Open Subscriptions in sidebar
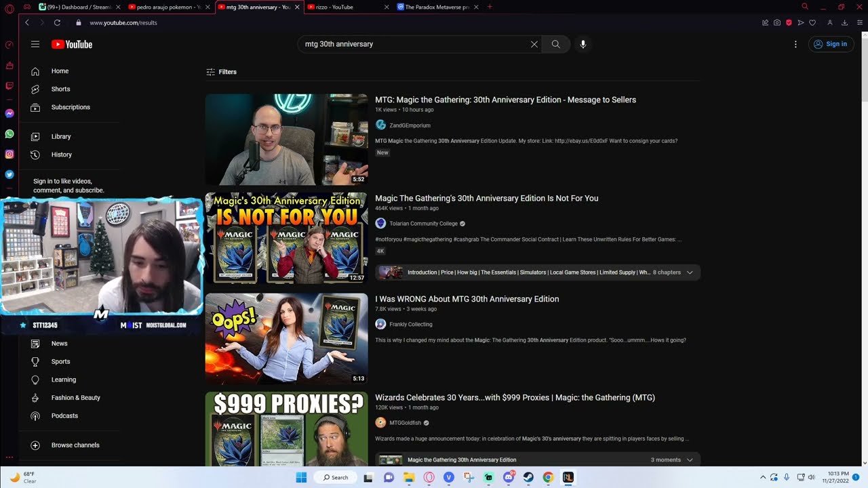 point(69,107)
